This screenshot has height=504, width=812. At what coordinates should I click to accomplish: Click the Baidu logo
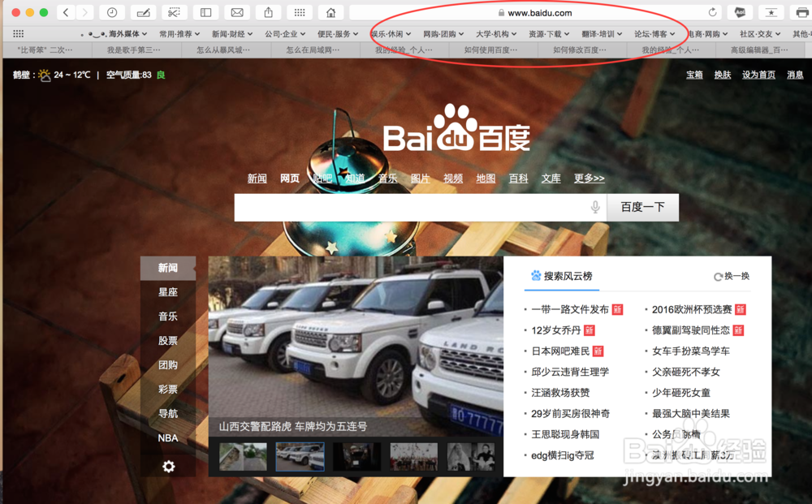[456, 128]
